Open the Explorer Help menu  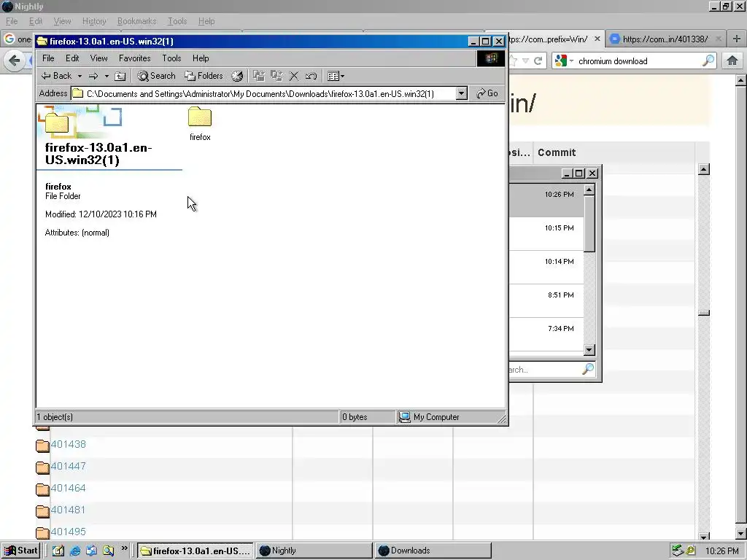click(x=201, y=58)
